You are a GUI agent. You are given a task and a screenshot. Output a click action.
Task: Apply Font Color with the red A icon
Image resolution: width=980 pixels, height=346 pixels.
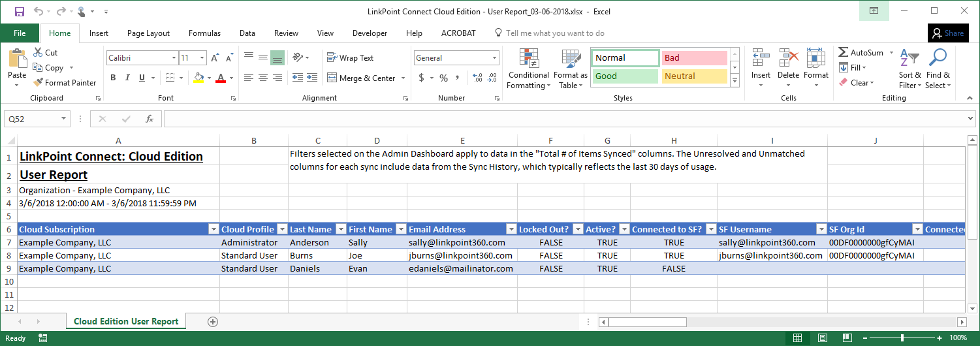220,78
